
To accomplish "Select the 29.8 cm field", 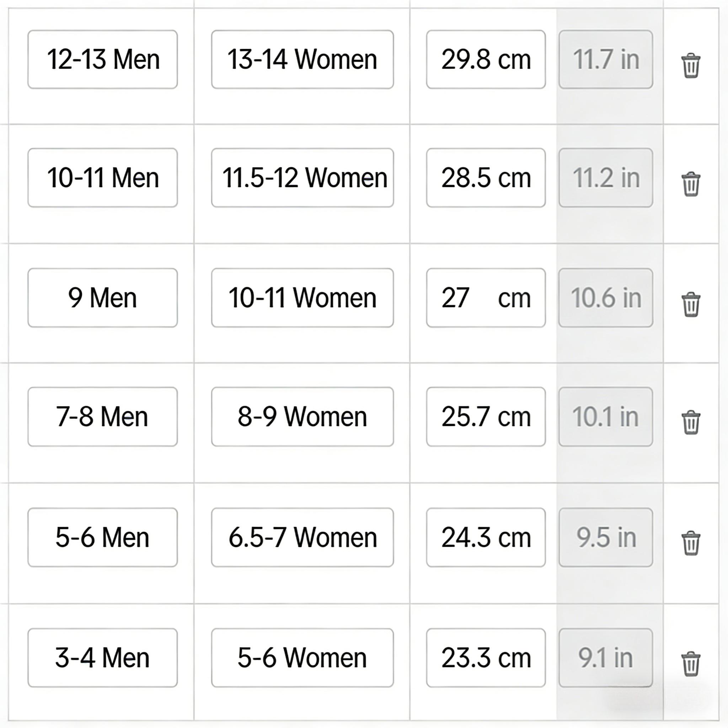I will [x=485, y=59].
